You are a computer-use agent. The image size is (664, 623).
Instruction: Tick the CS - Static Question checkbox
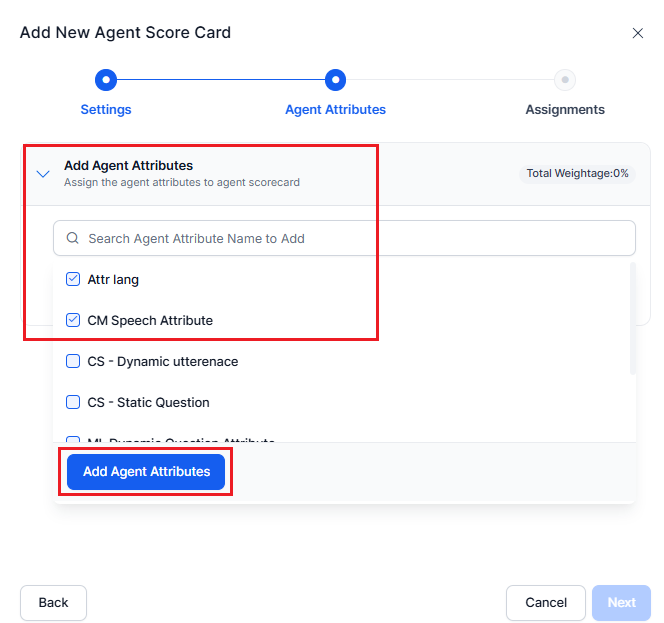coord(73,402)
